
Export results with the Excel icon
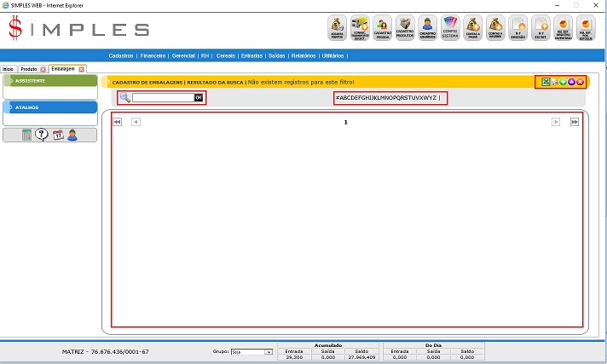546,82
